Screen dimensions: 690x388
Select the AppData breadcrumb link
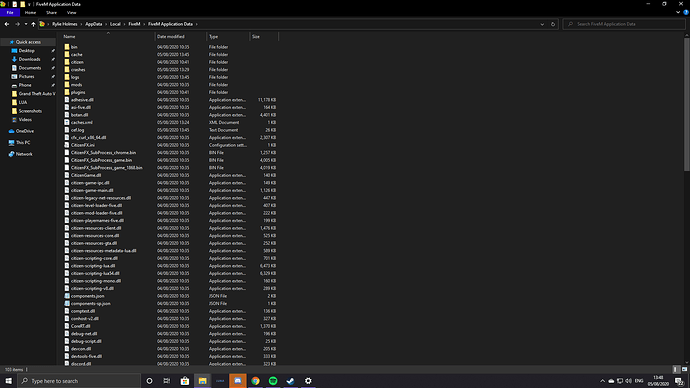pyautogui.click(x=93, y=24)
